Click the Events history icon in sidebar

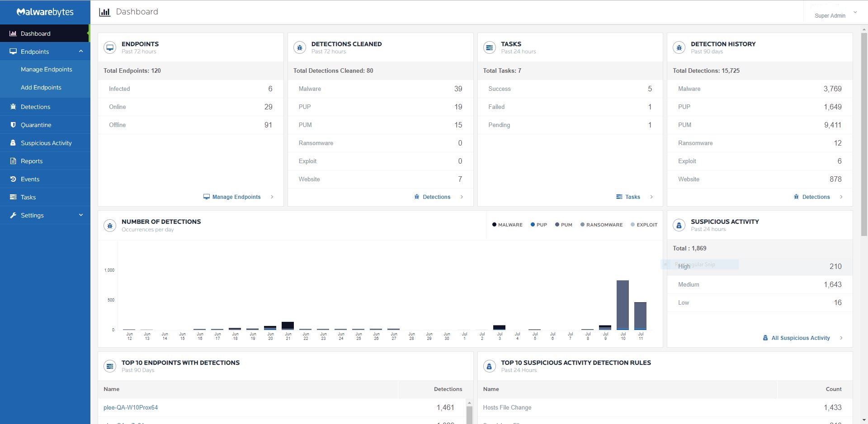[x=13, y=179]
